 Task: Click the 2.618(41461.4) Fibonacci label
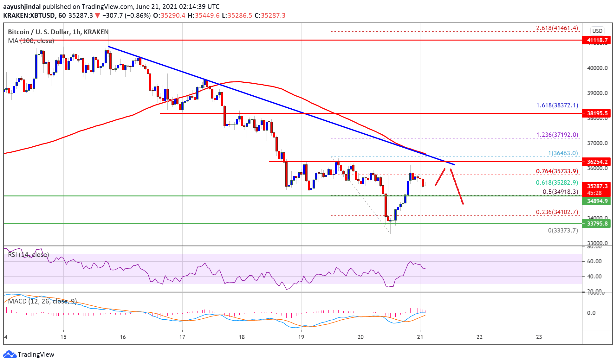click(x=557, y=28)
